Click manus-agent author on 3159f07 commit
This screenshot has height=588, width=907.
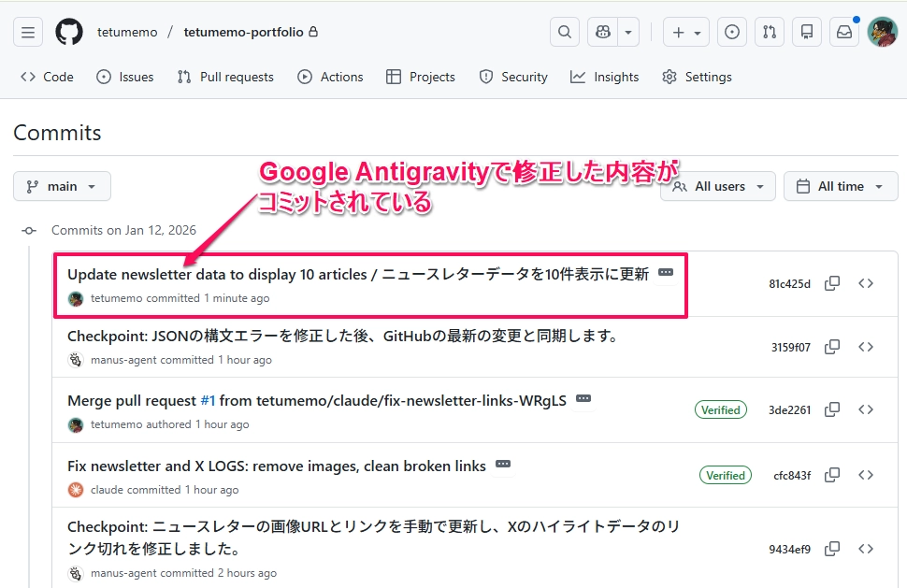pos(123,360)
